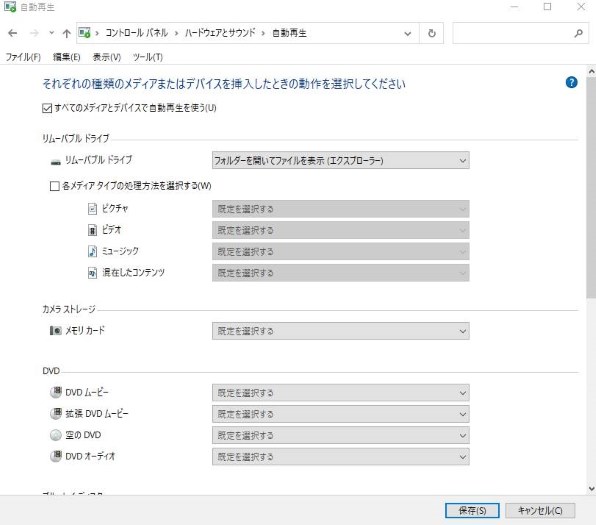Open the 編集(E) menu
The height and width of the screenshot is (525, 596).
click(67, 57)
